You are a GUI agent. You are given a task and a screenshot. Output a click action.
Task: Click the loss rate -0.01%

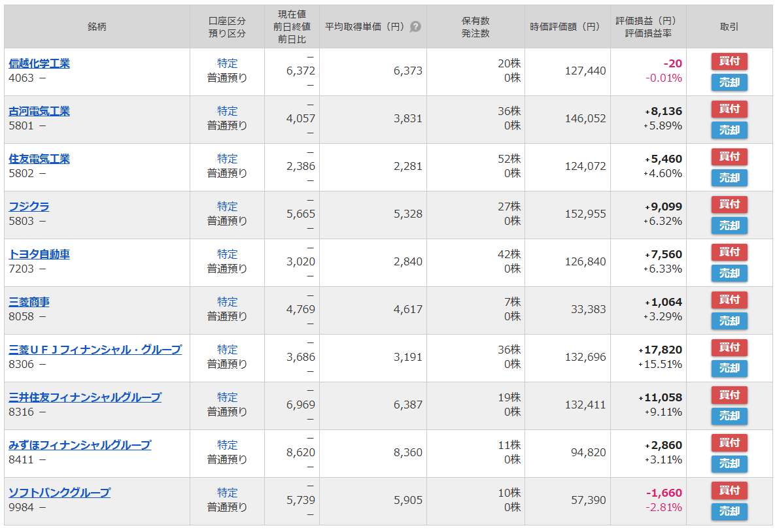click(x=664, y=78)
